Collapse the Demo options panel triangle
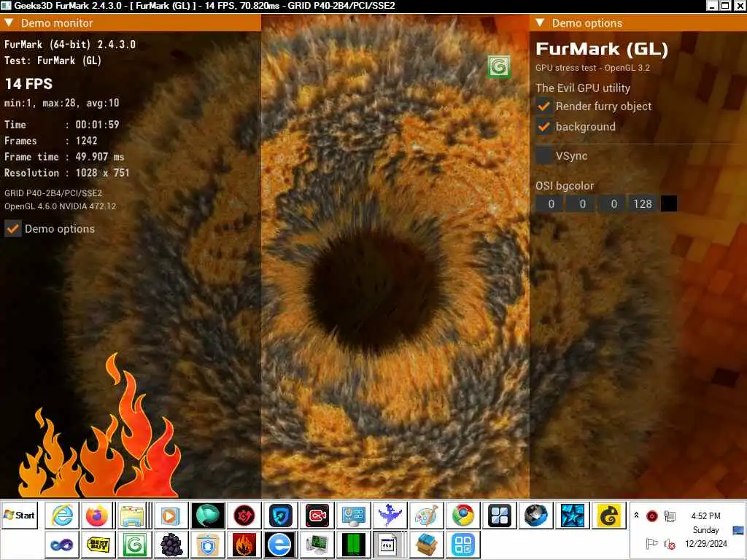This screenshot has height=560, width=747. pos(540,23)
